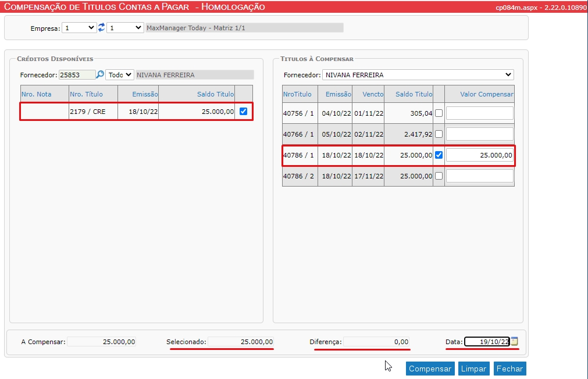Open the calendar icon beside Data field
This screenshot has width=588, height=379.
(515, 341)
